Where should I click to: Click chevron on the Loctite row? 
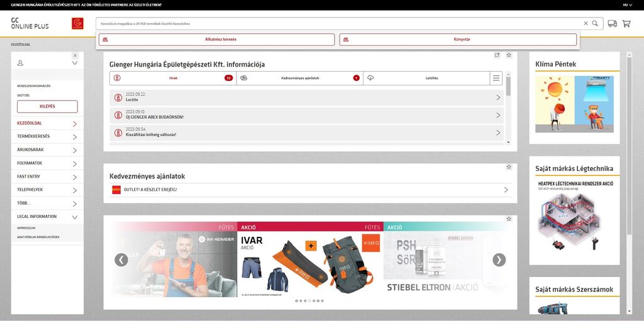(498, 98)
